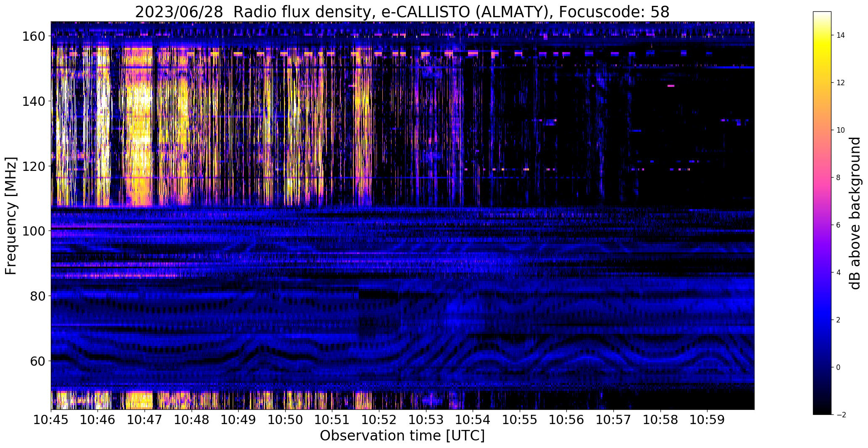Click the 10:46 time tick label
The width and height of the screenshot is (868, 448).
(98, 419)
